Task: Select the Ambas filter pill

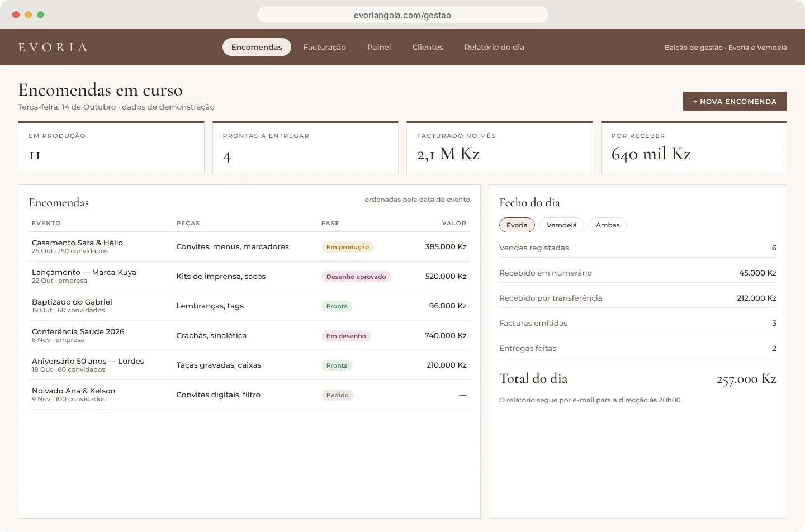Action: click(608, 225)
